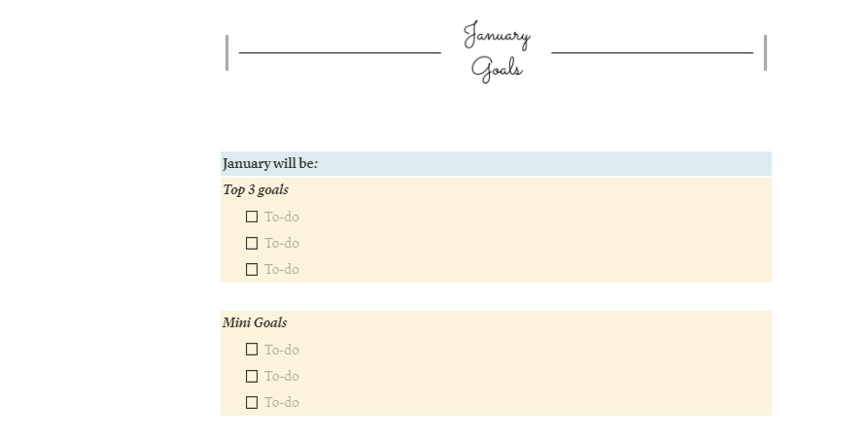This screenshot has height=436, width=868.
Task: Click the horizontal line right of title
Action: point(651,52)
